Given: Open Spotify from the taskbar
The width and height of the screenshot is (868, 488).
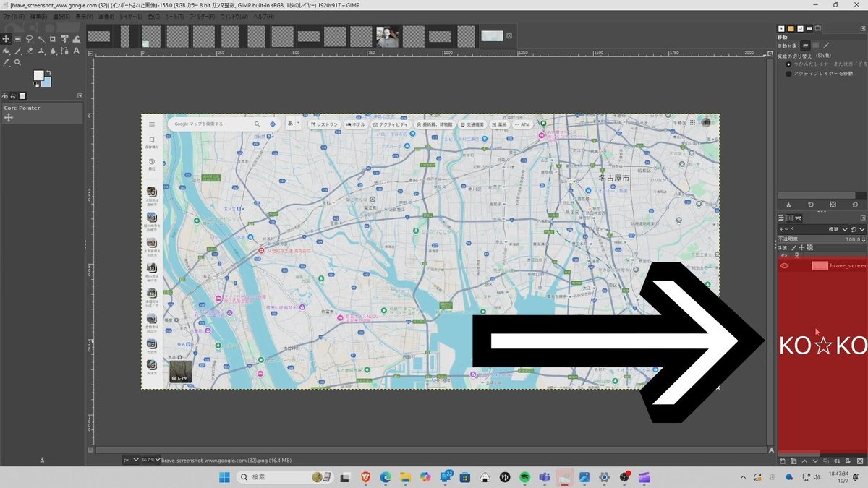Looking at the screenshot, I should click(x=525, y=477).
